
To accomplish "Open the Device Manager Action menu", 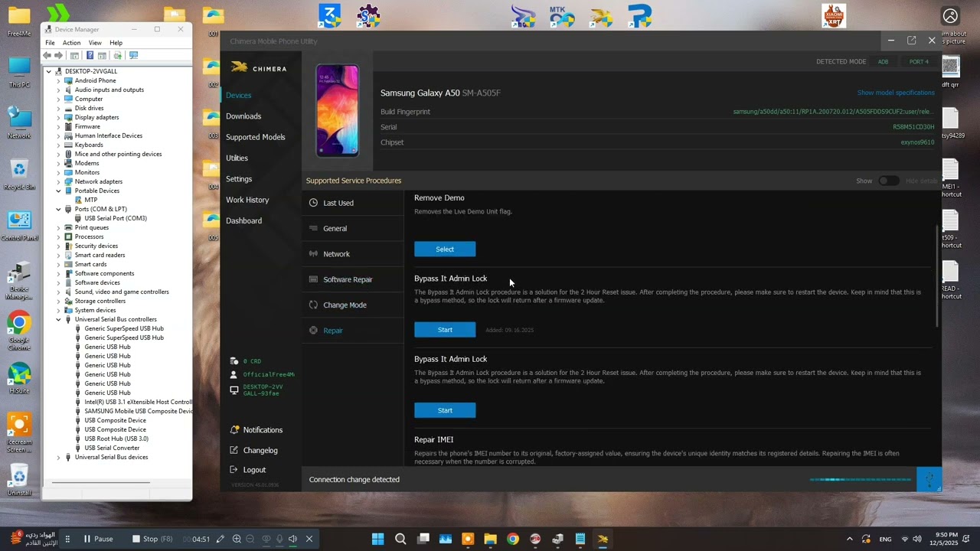I will [x=71, y=43].
